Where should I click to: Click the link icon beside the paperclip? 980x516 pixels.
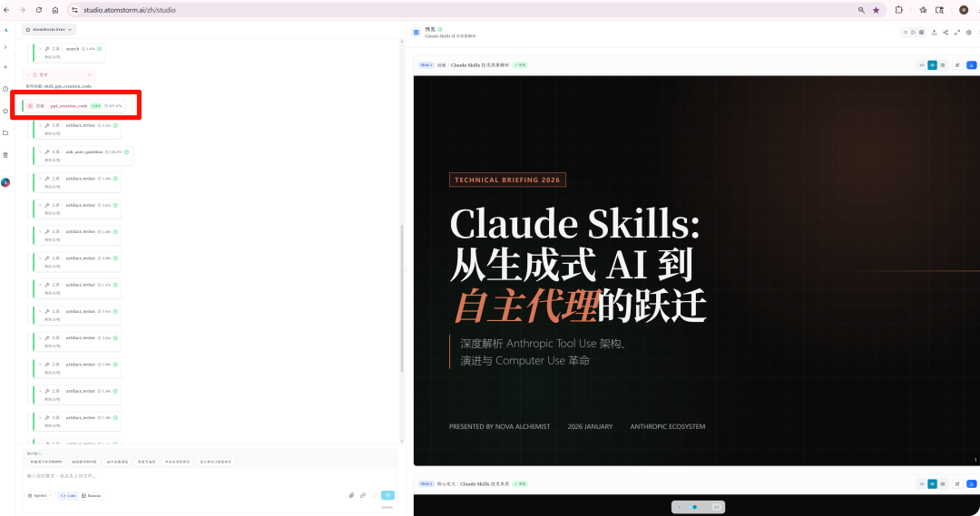coord(363,495)
